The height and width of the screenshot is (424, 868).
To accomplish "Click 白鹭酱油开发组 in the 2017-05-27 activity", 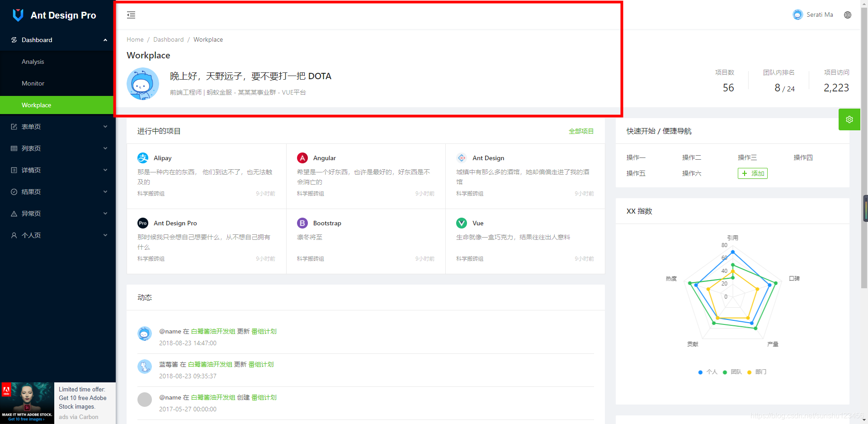I will [x=213, y=397].
